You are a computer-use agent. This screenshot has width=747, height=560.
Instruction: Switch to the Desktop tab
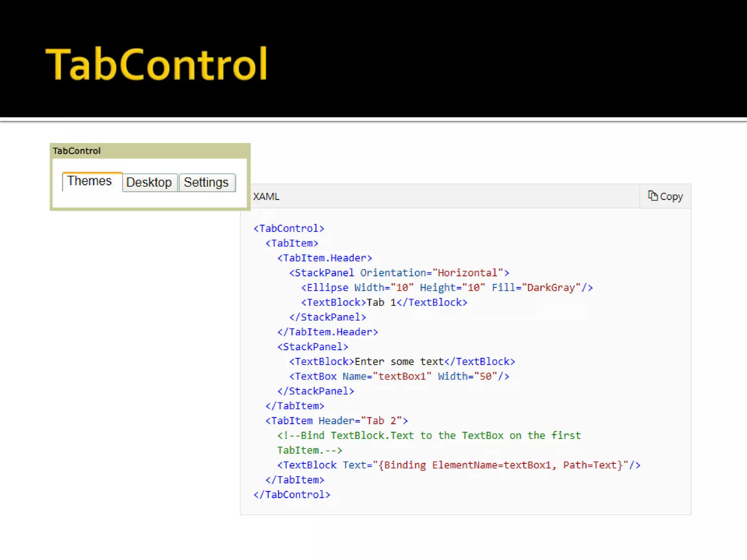[x=150, y=182]
